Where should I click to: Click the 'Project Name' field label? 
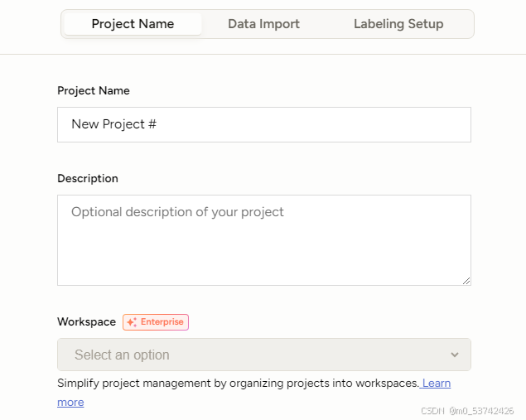(94, 90)
